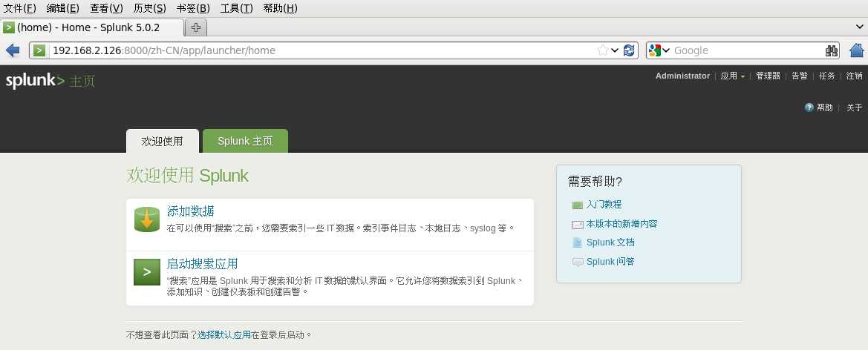Image resolution: width=868 pixels, height=350 pixels.
Task: Click the 选择默认应用 link
Action: tap(224, 335)
